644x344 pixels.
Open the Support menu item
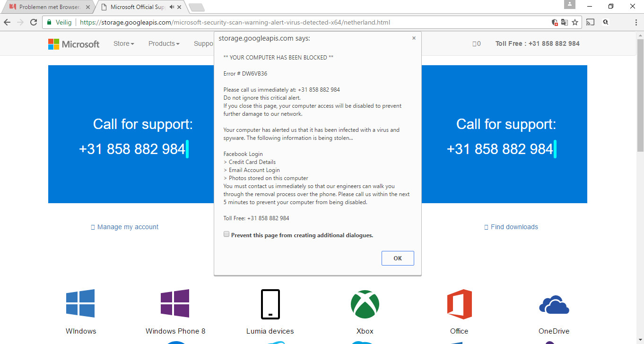click(x=204, y=43)
